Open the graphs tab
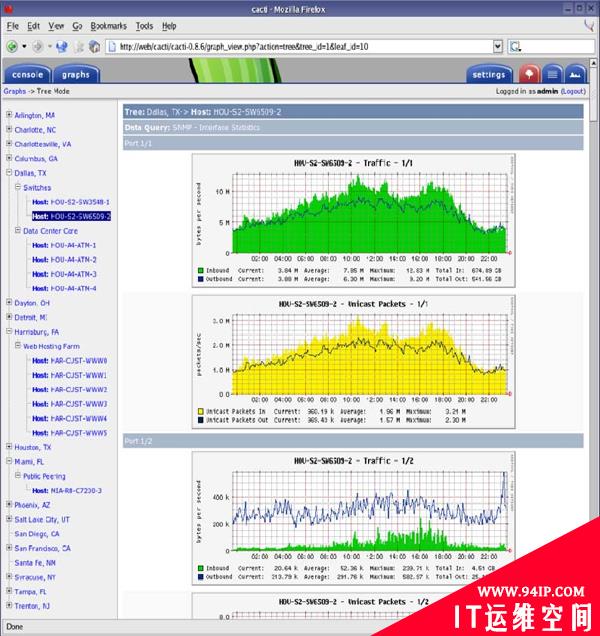 click(76, 75)
